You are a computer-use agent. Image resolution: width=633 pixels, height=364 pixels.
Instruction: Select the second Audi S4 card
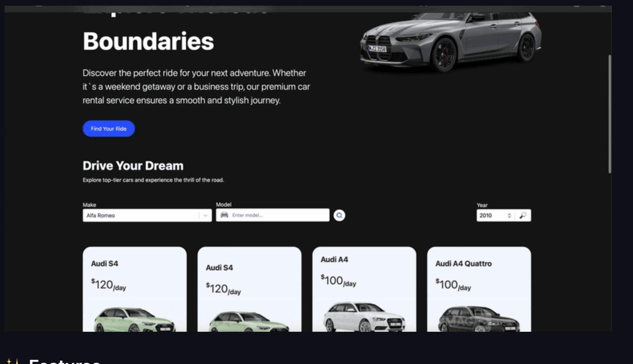(249, 289)
